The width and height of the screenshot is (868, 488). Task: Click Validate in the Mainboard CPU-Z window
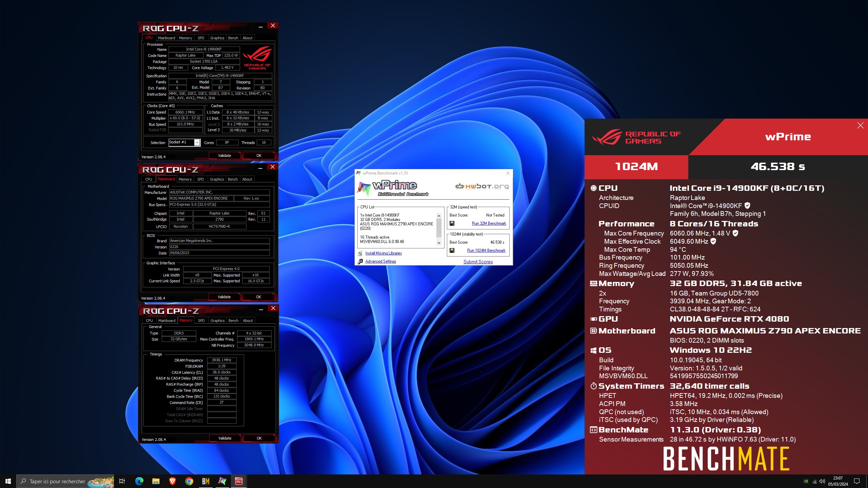click(x=224, y=297)
